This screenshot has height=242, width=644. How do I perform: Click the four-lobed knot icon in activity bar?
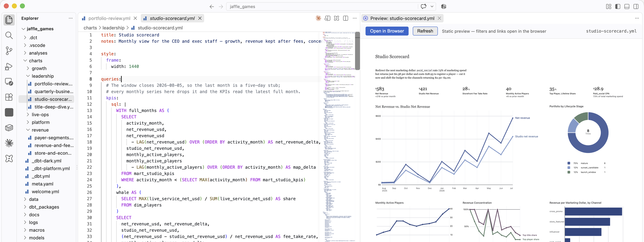tap(9, 158)
